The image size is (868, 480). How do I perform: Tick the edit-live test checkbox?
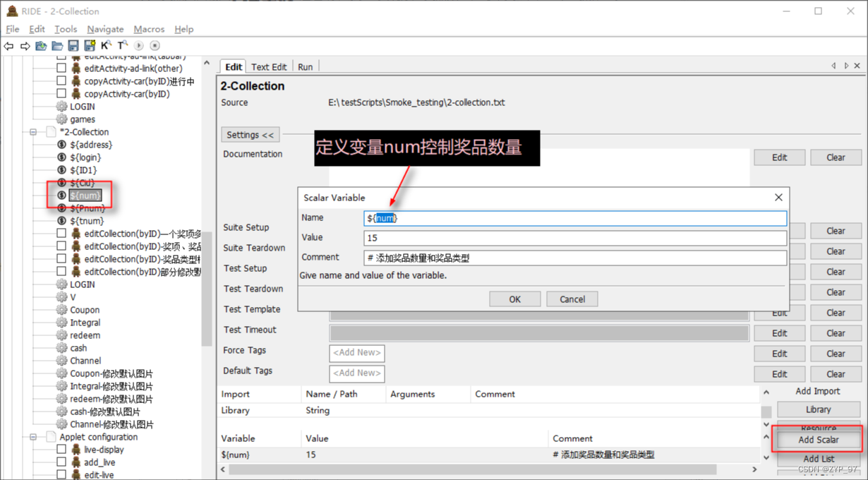61,475
